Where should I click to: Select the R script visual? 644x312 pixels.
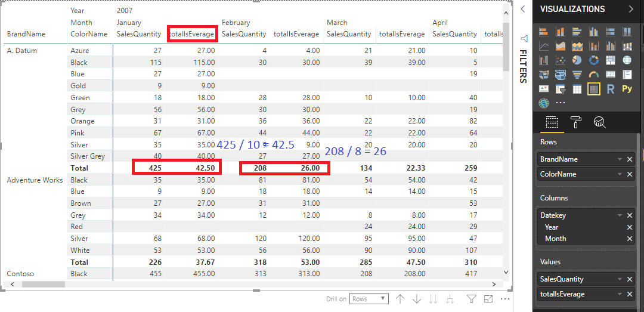pos(611,89)
